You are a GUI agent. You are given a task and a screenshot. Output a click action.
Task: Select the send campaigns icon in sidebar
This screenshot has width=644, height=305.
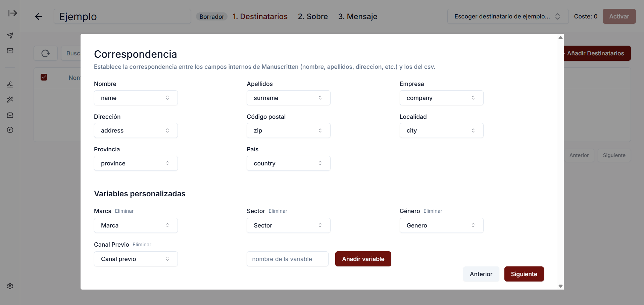10,36
